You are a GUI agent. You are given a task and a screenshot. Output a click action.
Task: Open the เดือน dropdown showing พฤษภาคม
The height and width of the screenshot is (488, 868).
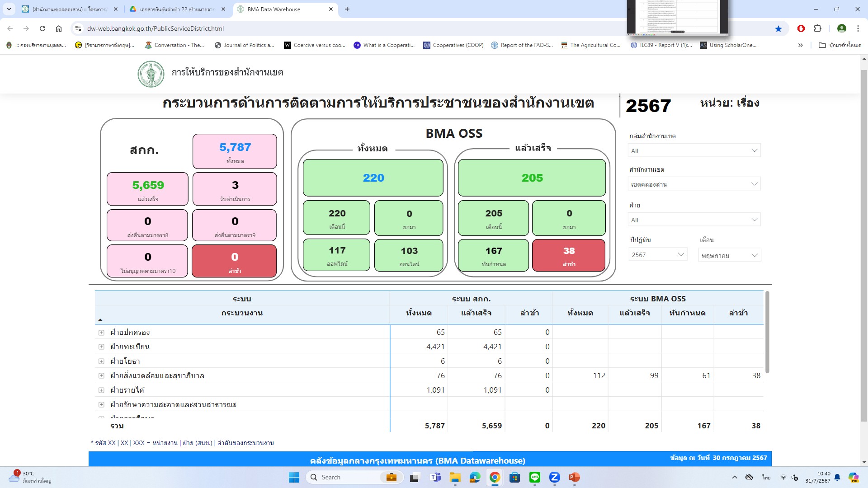click(729, 255)
